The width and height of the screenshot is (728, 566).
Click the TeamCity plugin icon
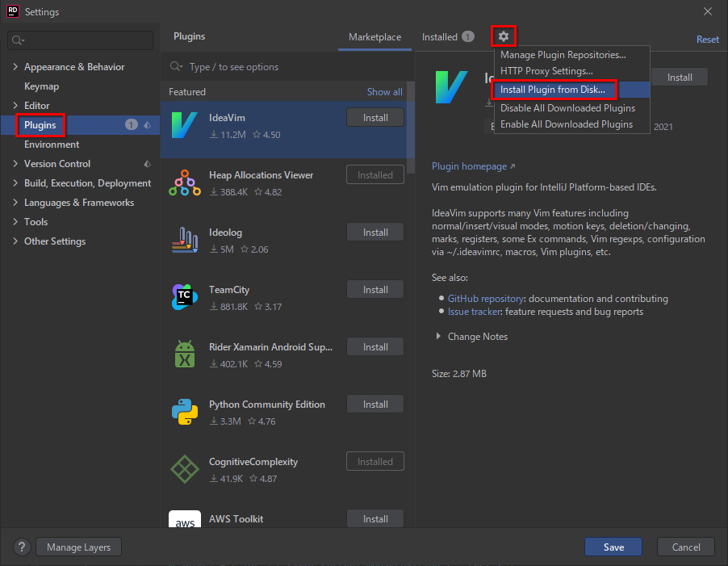(184, 297)
